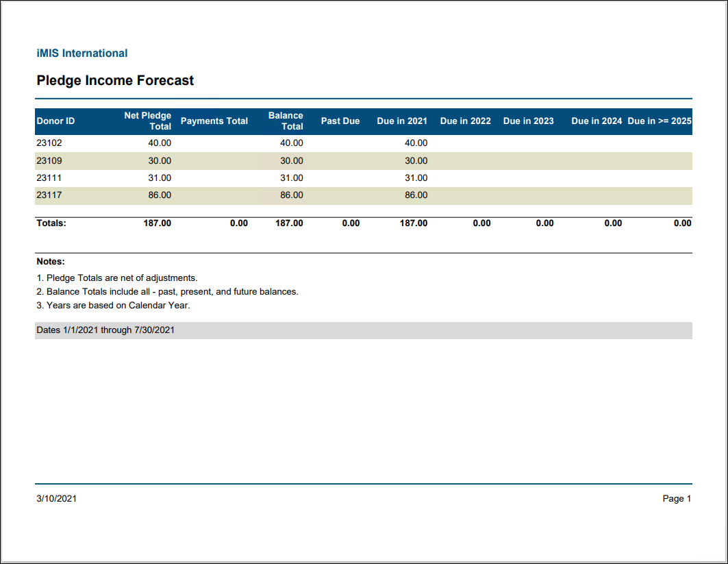Click the Totals: row label
Viewport: 728px width, 564px height.
click(51, 223)
